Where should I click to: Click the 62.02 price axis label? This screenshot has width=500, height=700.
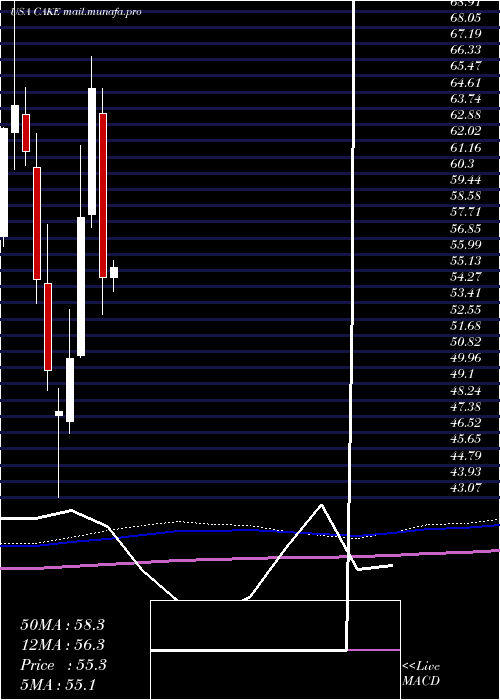466,131
